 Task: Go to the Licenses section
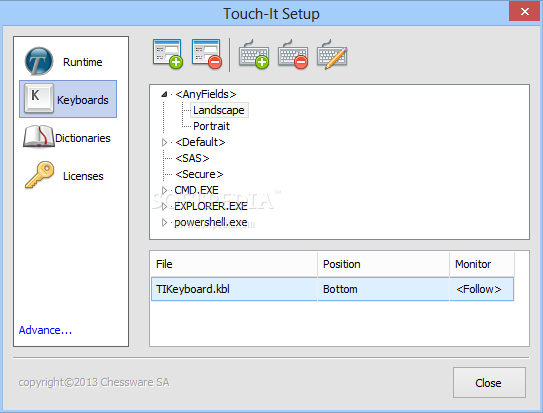coord(68,176)
